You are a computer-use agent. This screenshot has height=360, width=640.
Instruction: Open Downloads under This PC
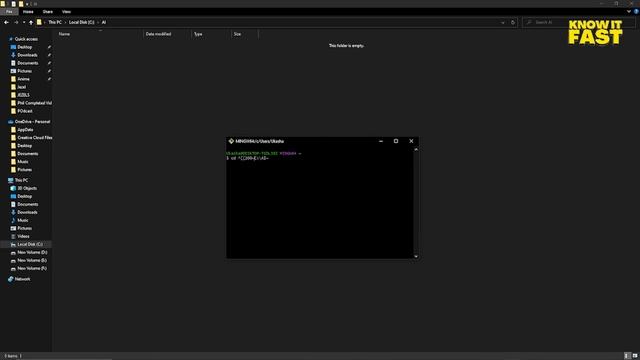(27, 212)
